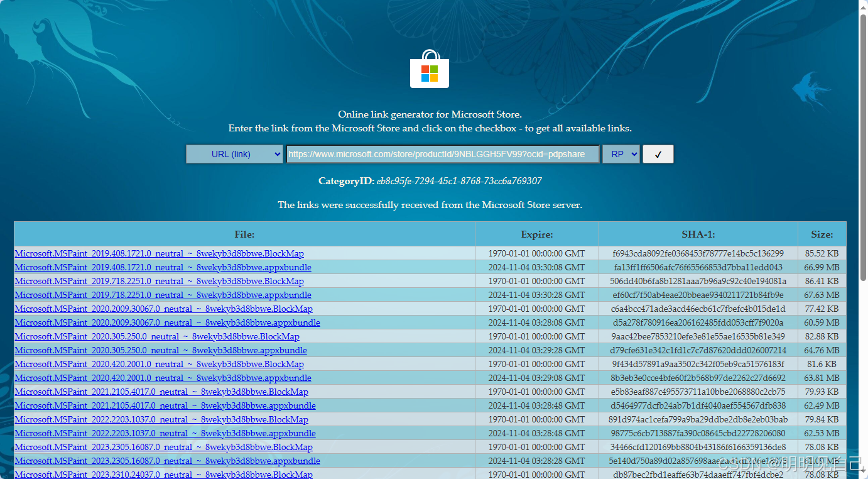The height and width of the screenshot is (479, 868).
Task: Open MSPaint_2023.2305.16087.0 BlockMap link
Action: click(x=164, y=447)
